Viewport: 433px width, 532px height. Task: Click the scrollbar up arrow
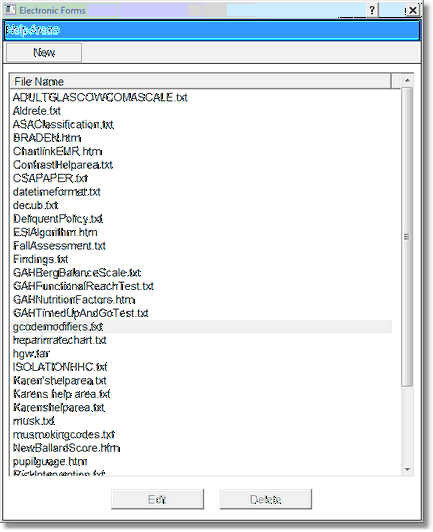(x=407, y=81)
